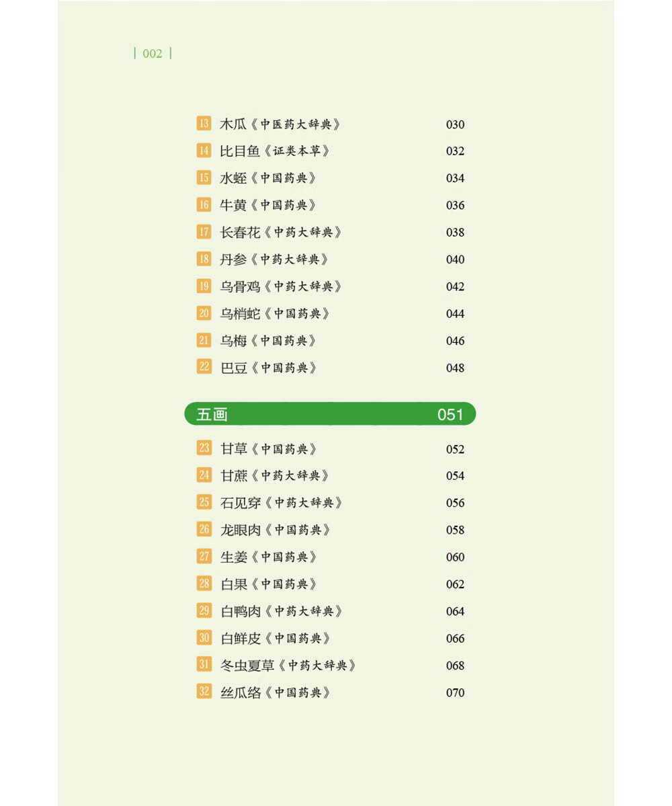672x806 pixels.
Task: Click the orange number 32 badge
Action: click(x=204, y=692)
